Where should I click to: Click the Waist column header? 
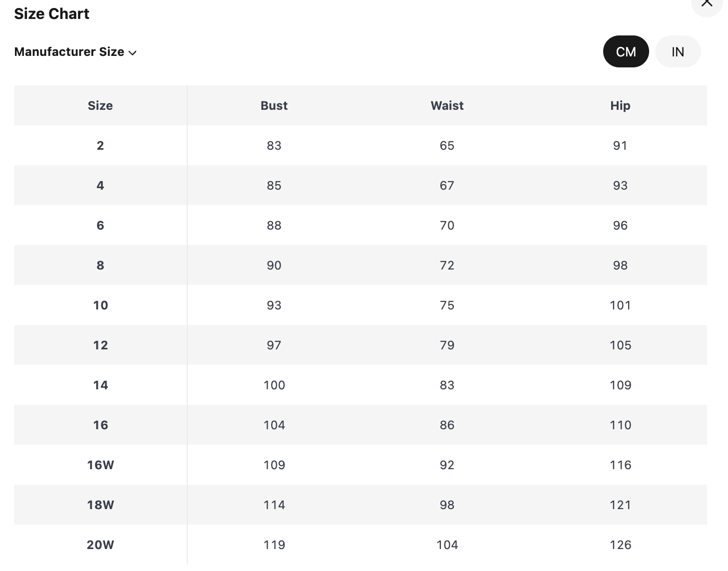coord(447,105)
